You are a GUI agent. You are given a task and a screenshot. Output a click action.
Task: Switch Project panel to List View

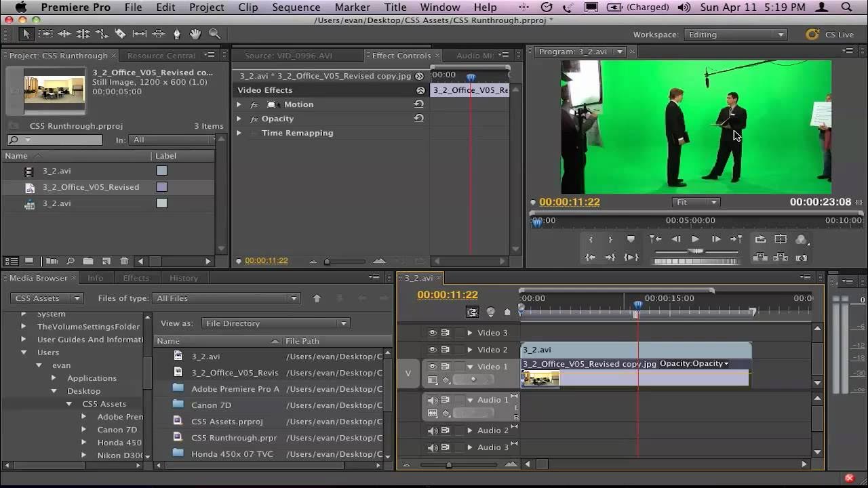coord(12,261)
